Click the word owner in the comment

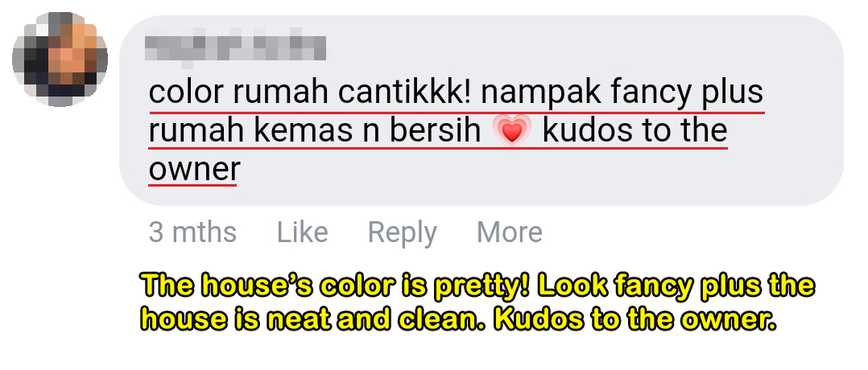(194, 169)
